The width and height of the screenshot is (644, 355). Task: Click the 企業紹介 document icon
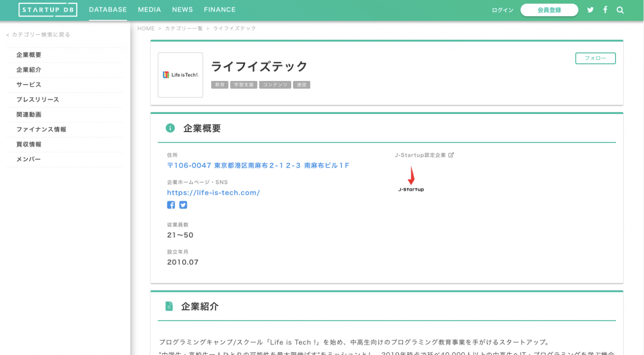point(169,306)
